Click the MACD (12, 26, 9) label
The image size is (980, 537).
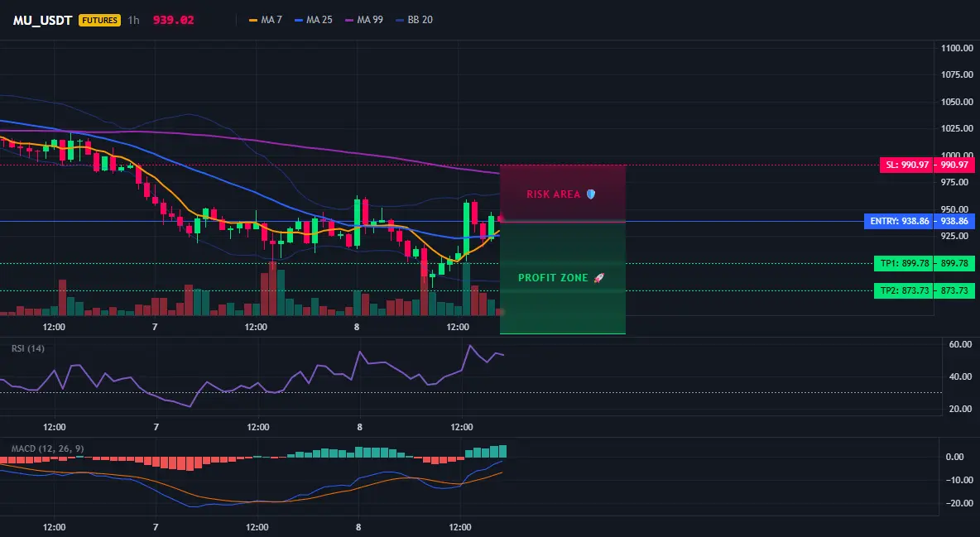(47, 448)
